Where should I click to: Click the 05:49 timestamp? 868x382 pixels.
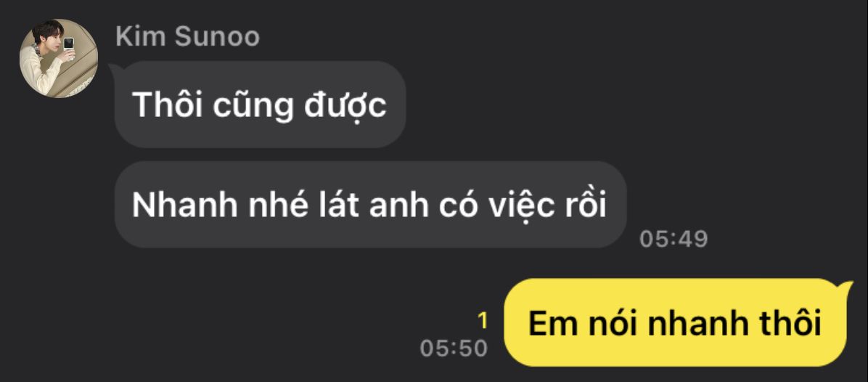pos(673,239)
